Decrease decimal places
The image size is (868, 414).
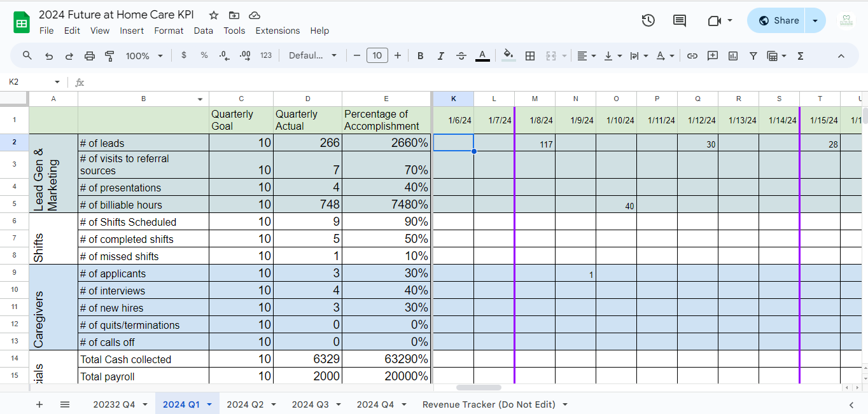click(x=224, y=56)
